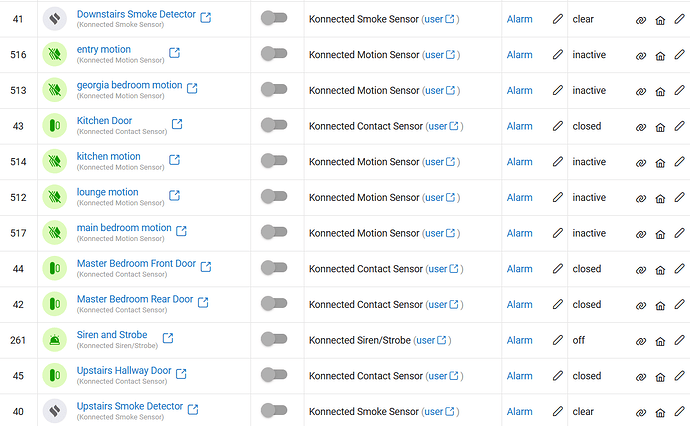This screenshot has width=690, height=426.
Task: Click the entry motion sensor icon
Action: click(x=55, y=54)
